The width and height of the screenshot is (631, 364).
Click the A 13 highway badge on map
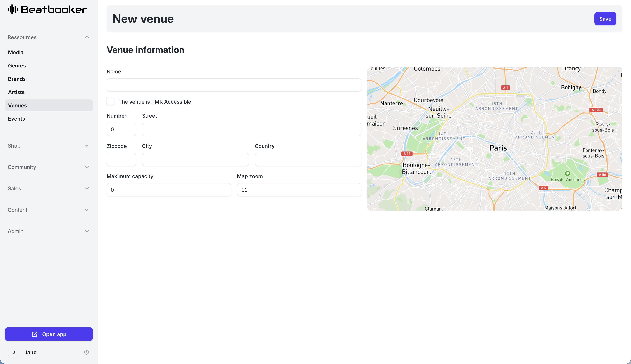point(407,154)
